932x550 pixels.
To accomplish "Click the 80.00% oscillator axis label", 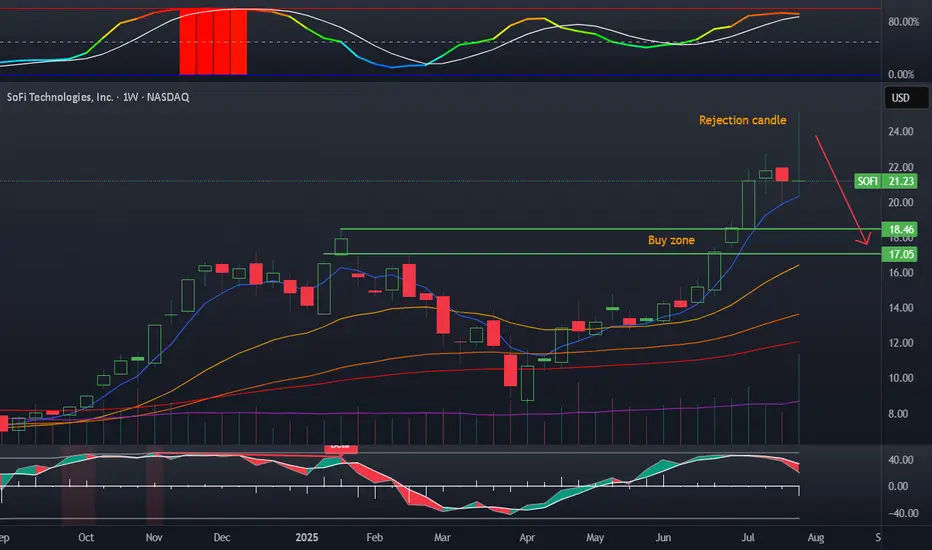I will (903, 22).
